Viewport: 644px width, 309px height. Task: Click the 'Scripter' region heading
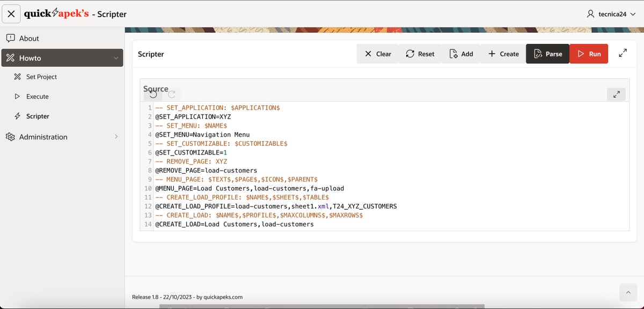pos(151,54)
